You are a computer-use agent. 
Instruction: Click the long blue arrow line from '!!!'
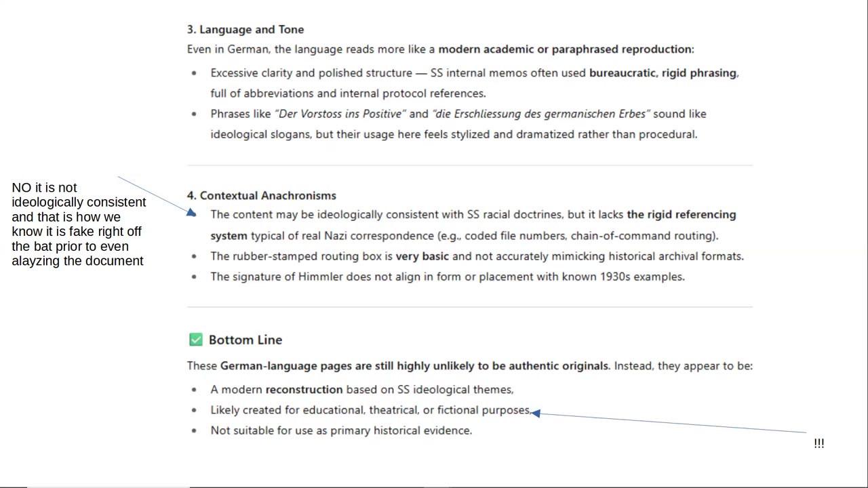(673, 422)
